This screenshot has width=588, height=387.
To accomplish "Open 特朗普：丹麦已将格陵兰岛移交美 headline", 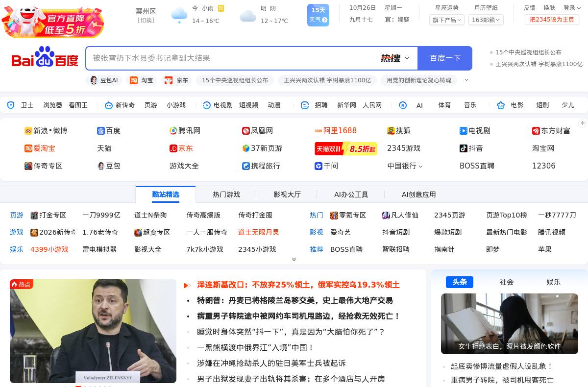I will point(295,300).
